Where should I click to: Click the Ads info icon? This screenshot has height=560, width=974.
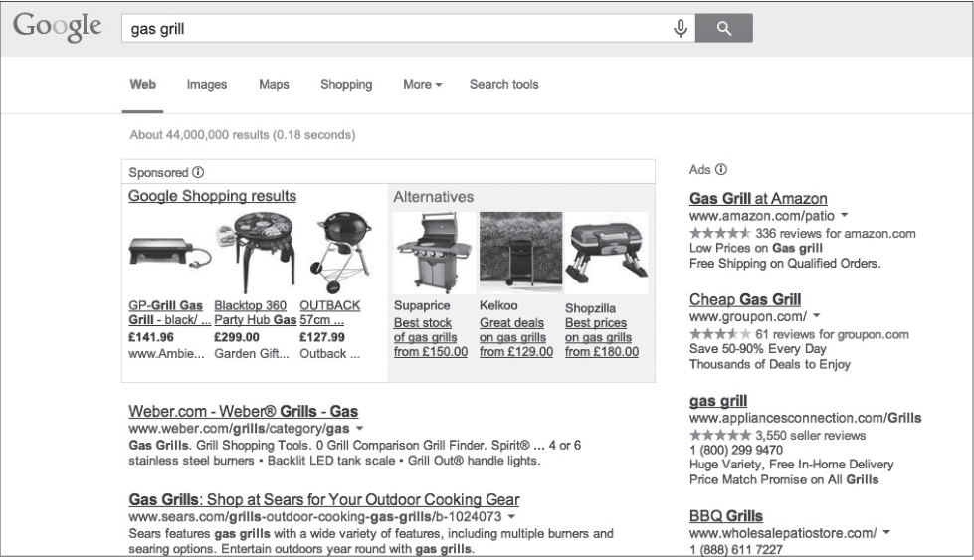click(720, 169)
